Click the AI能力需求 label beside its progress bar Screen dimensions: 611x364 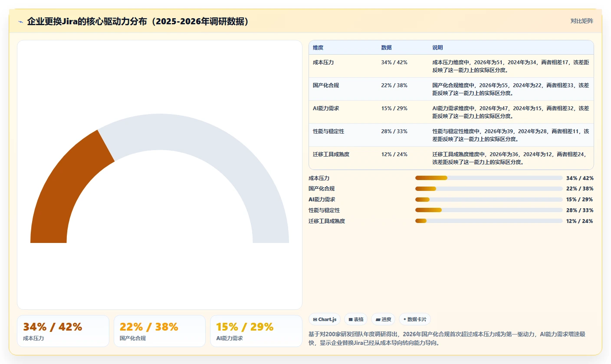tap(322, 200)
